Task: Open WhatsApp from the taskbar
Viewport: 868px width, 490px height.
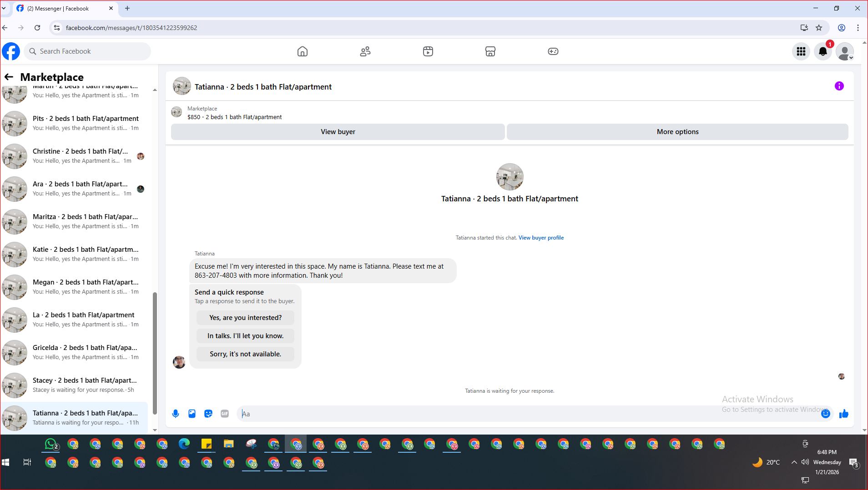Action: coord(51,444)
